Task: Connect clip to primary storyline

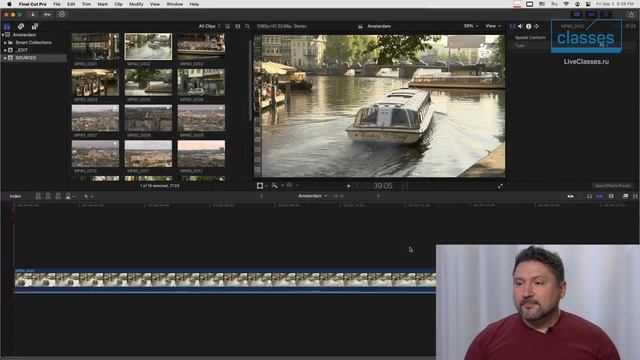Action: [x=38, y=196]
